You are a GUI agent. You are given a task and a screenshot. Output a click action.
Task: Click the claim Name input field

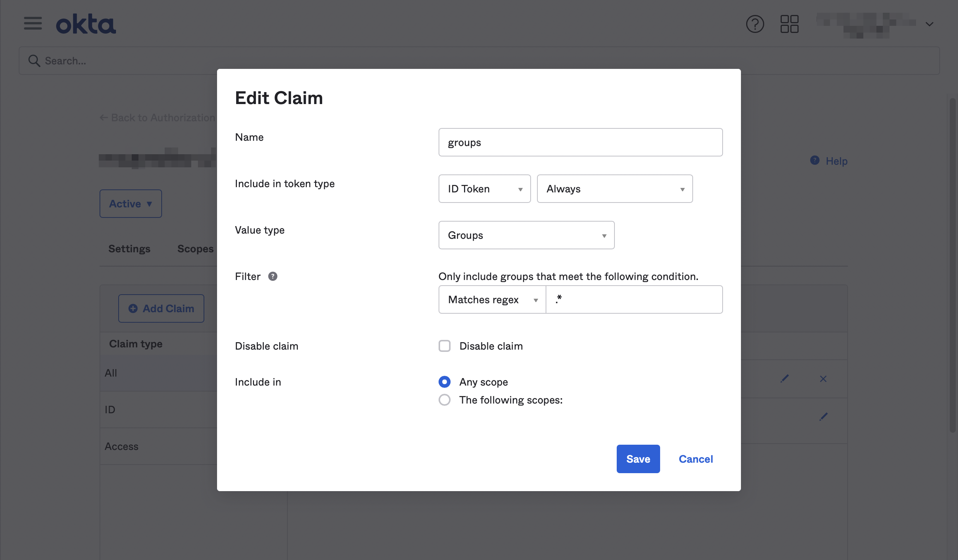[580, 143]
